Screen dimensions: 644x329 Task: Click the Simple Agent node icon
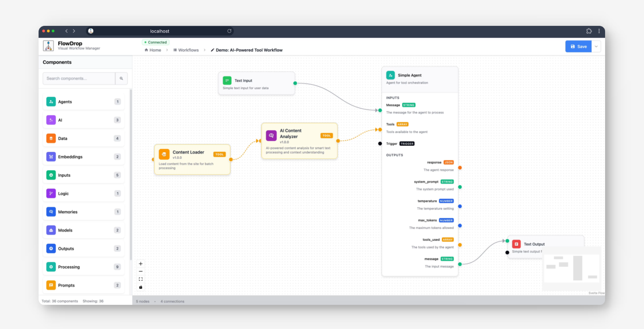[390, 75]
